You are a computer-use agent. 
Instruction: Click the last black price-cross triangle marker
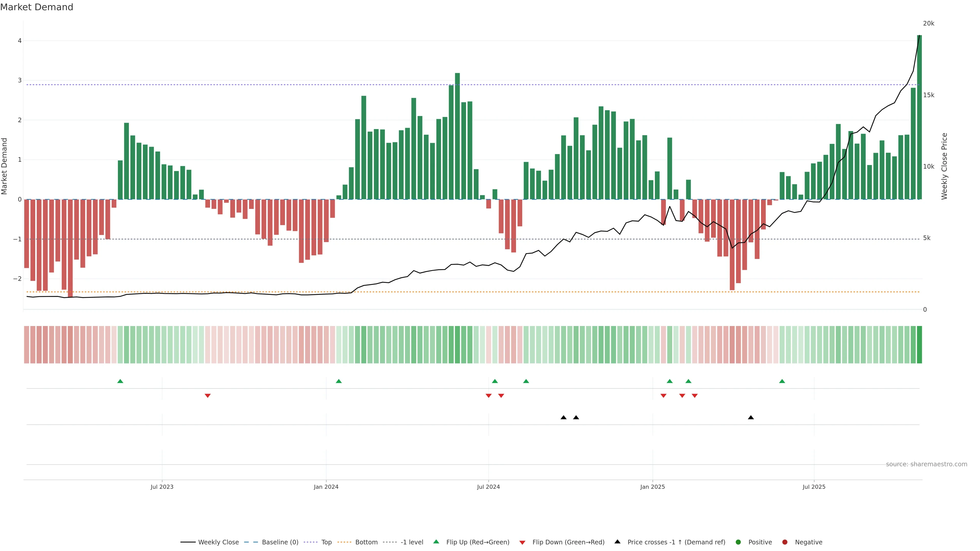[x=751, y=418]
